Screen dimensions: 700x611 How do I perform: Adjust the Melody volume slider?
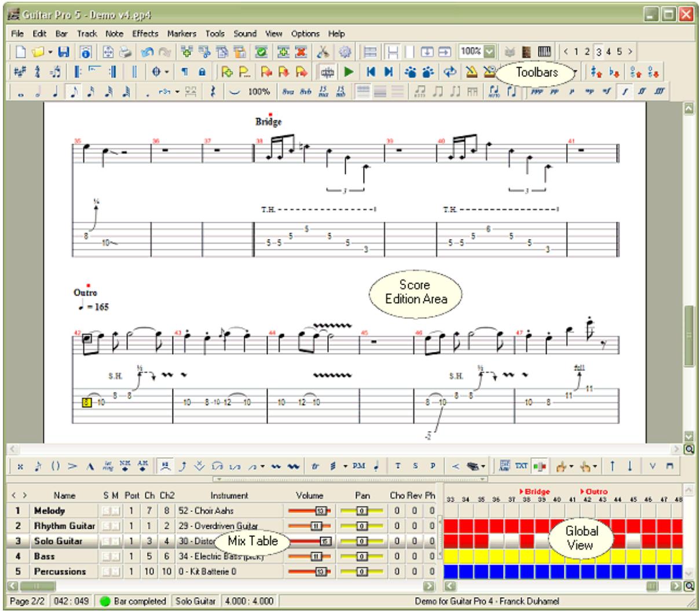[309, 511]
